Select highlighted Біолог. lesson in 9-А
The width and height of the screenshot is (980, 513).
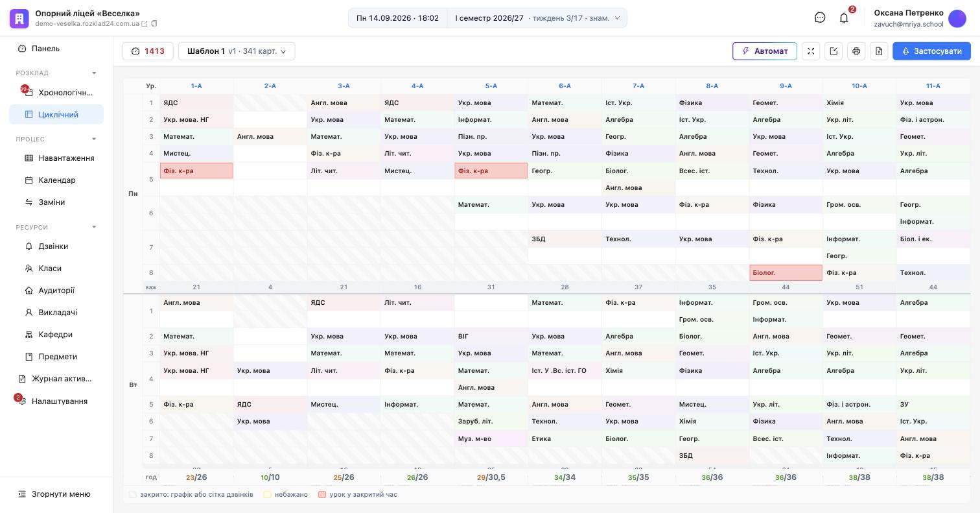tap(786, 273)
